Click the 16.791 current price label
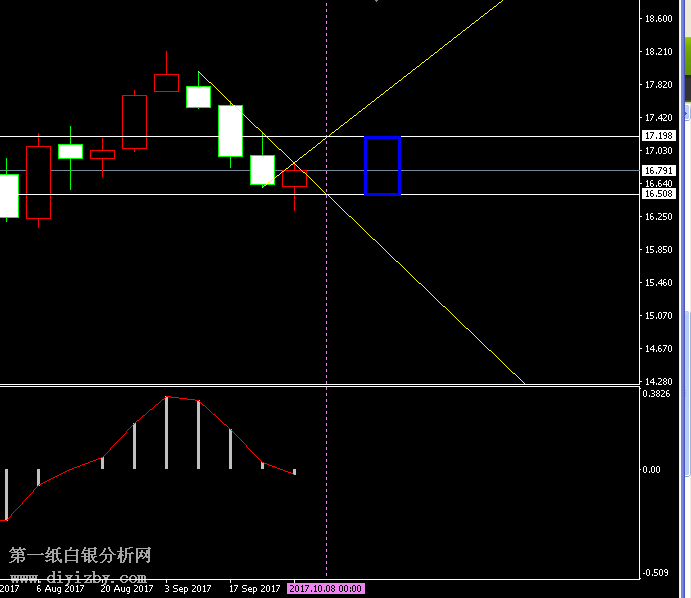Image resolution: width=691 pixels, height=598 pixels. click(x=658, y=171)
